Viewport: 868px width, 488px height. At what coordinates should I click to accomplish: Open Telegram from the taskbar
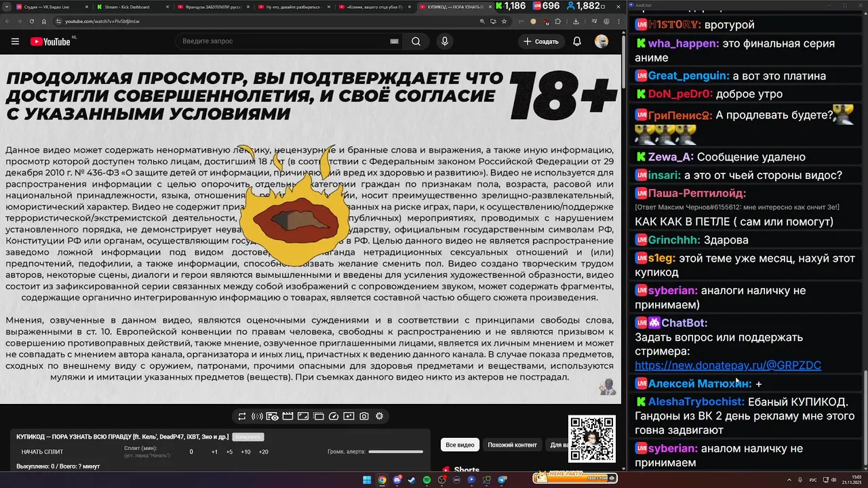pos(502,480)
